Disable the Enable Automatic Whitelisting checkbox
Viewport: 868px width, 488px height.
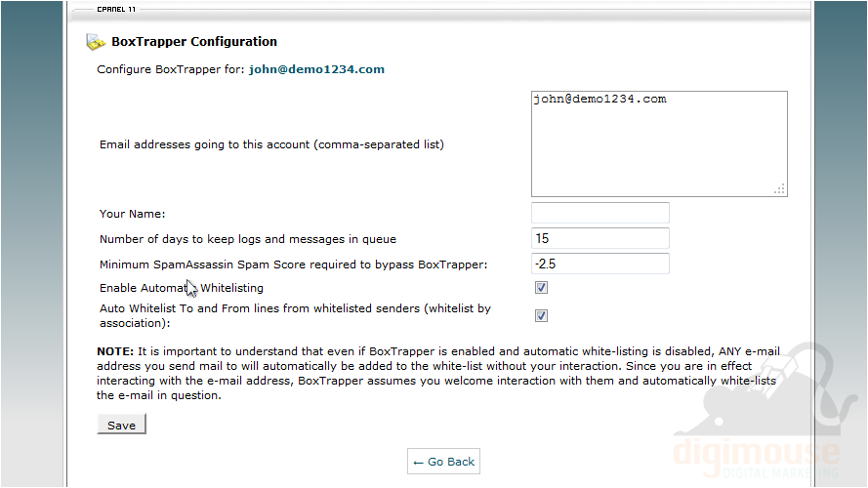click(x=541, y=288)
